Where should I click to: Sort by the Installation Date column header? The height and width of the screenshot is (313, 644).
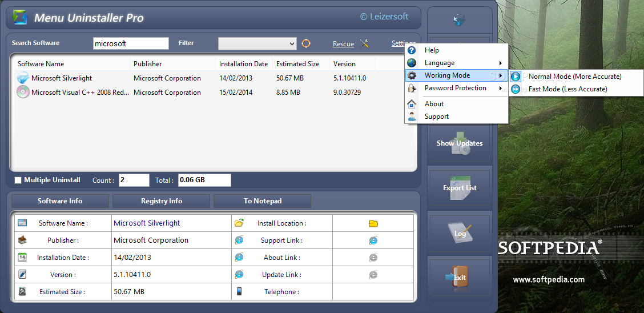[244, 63]
